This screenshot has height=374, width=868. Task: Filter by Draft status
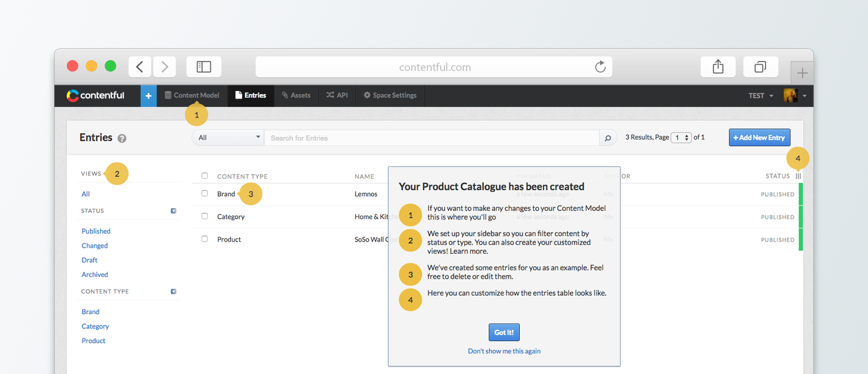coord(90,260)
